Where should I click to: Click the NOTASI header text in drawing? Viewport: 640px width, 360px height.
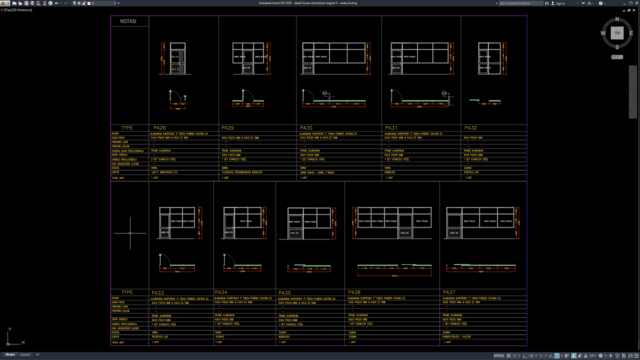[128, 21]
